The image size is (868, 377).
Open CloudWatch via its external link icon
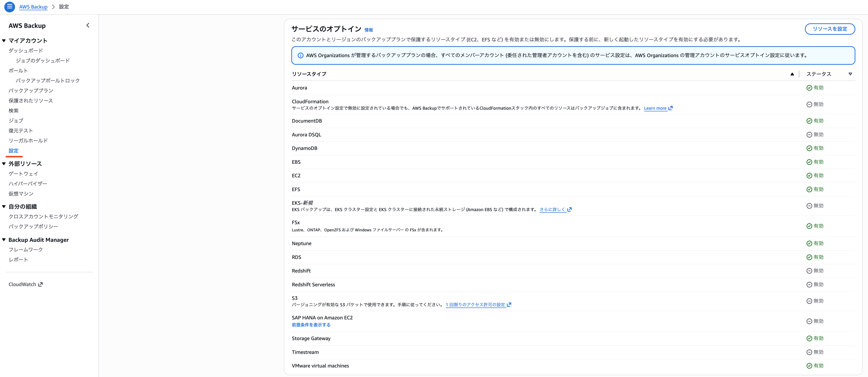40,284
